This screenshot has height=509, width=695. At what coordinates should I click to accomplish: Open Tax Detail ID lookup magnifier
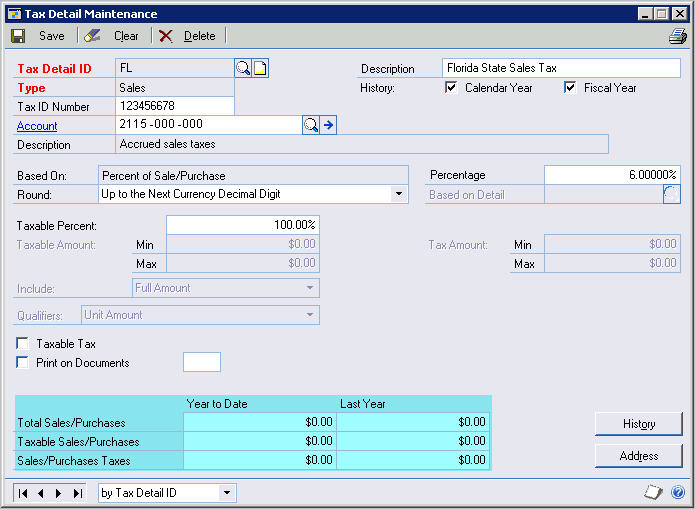pyautogui.click(x=243, y=68)
